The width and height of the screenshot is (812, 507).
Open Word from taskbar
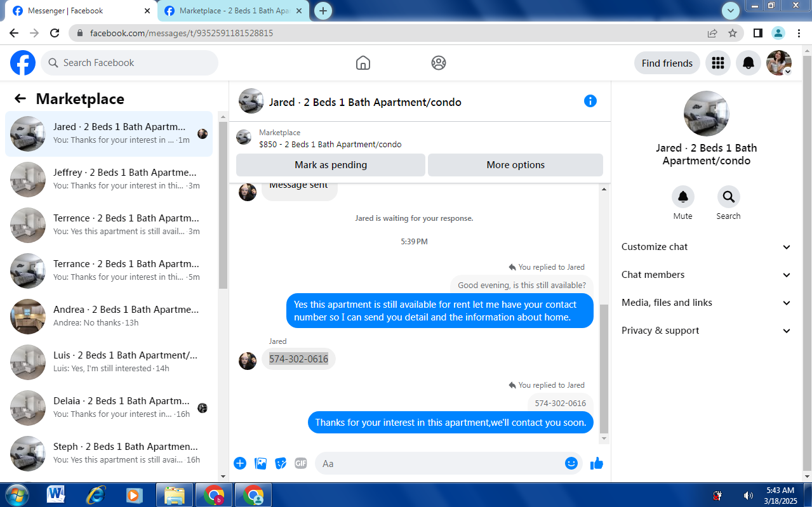(x=56, y=495)
